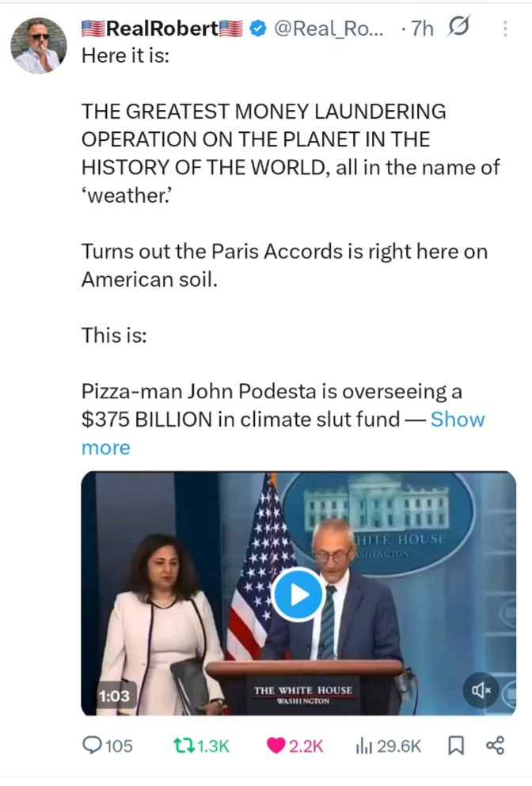Open the video thumbnail at the podium sign
The height and width of the screenshot is (786, 532).
(303, 695)
